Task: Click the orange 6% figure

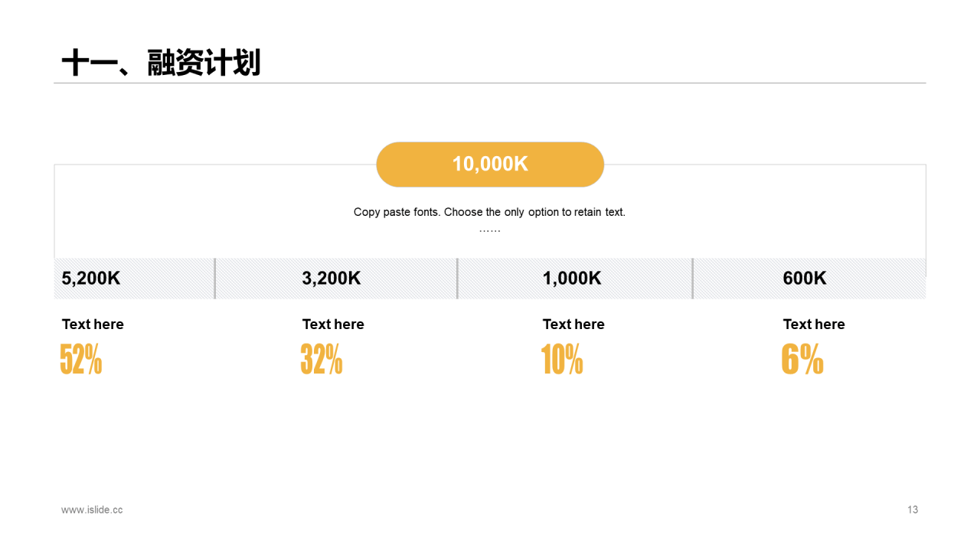Action: [802, 359]
